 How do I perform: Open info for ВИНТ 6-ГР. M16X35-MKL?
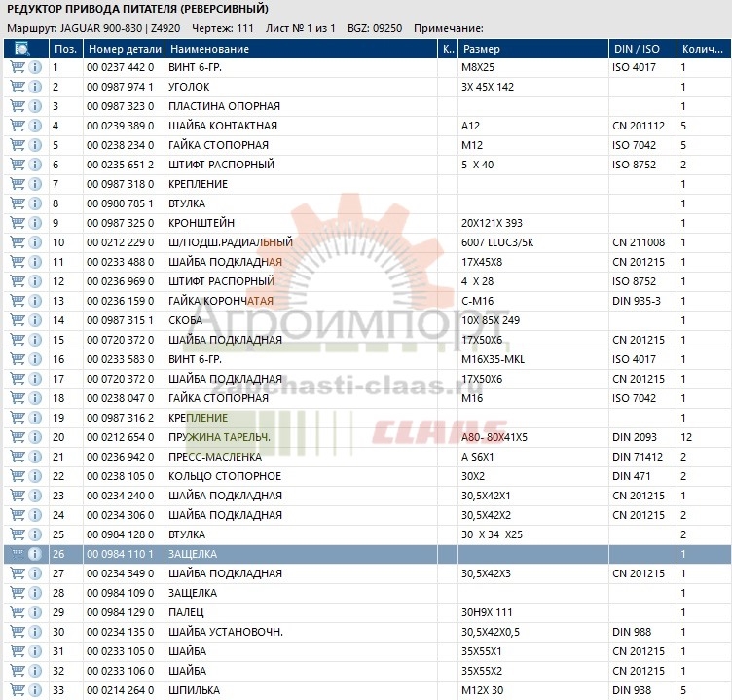pyautogui.click(x=35, y=359)
